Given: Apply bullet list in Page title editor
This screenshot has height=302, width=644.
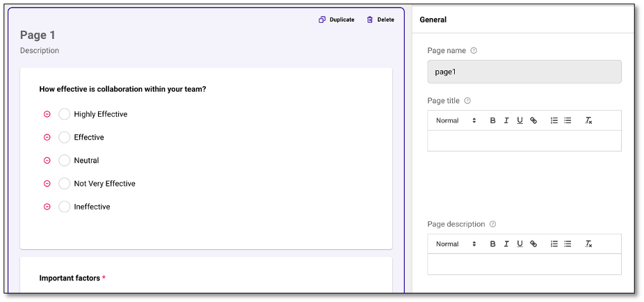Looking at the screenshot, I should click(567, 120).
